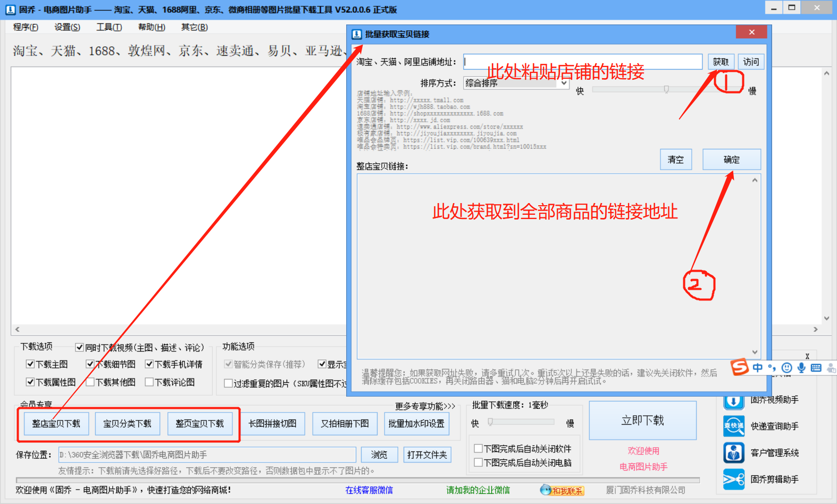
Task: Click the speed slider thumb in dialog
Action: [x=666, y=89]
